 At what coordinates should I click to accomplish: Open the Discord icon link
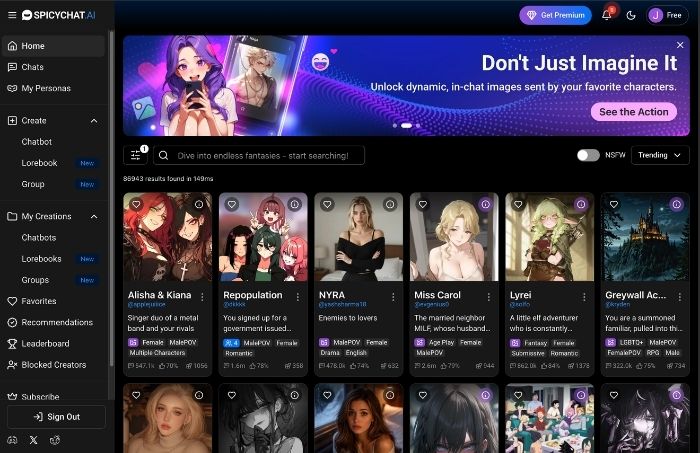(x=12, y=440)
